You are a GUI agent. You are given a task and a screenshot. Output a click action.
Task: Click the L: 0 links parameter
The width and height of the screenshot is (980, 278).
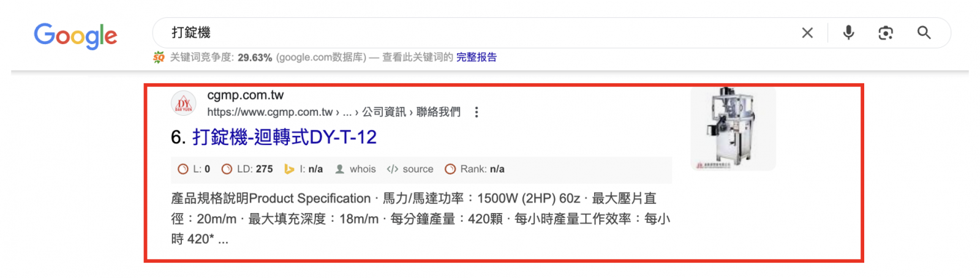(x=194, y=169)
